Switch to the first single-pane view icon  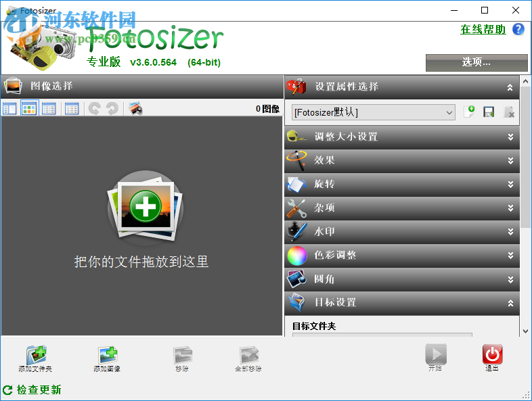coord(9,109)
